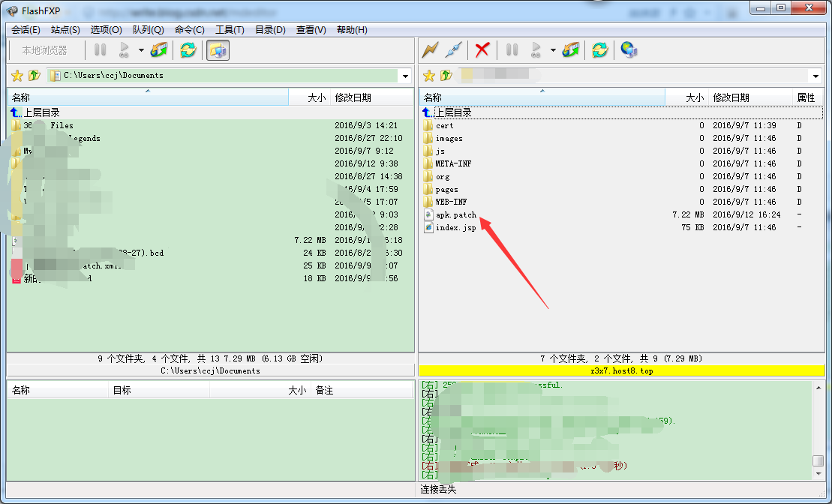The width and height of the screenshot is (832, 504).
Task: Click the queue 备注 column header
Action: click(362, 391)
